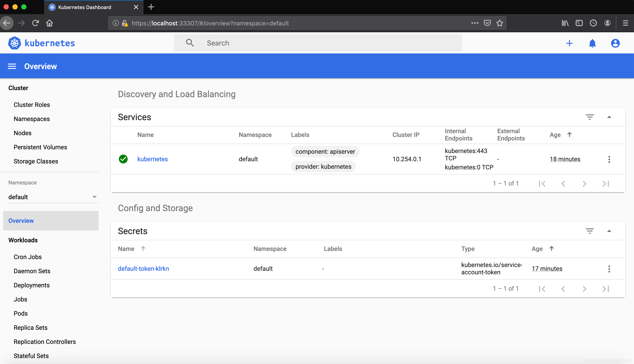634x364 pixels.
Task: Open page actions three-dot menu in URL bar
Action: coord(475,23)
